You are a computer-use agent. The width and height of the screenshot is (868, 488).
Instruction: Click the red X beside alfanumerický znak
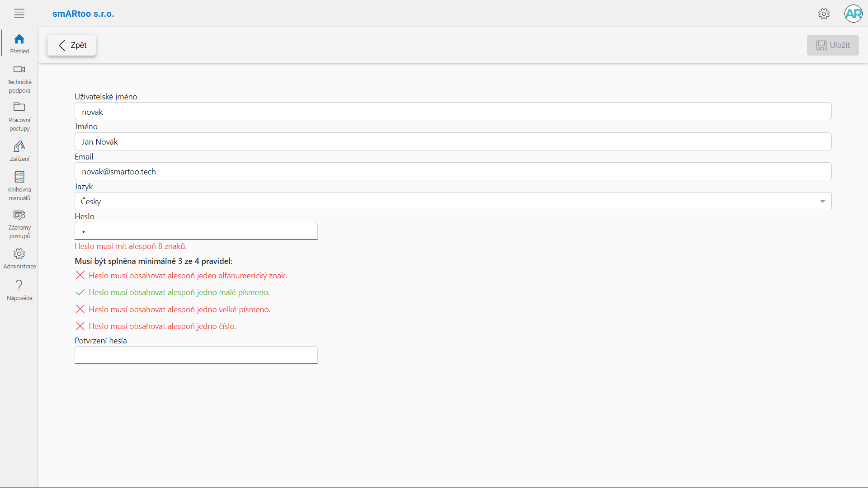[x=80, y=275]
